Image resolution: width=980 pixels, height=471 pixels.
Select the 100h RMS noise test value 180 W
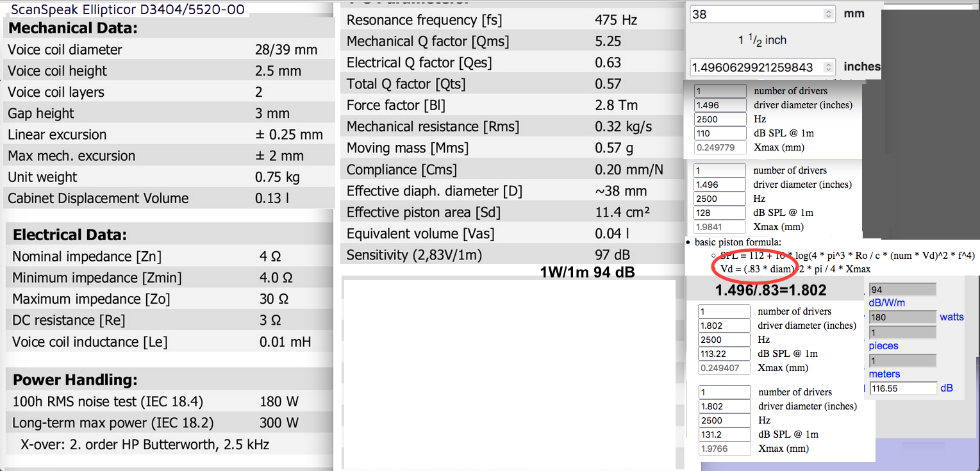(279, 402)
